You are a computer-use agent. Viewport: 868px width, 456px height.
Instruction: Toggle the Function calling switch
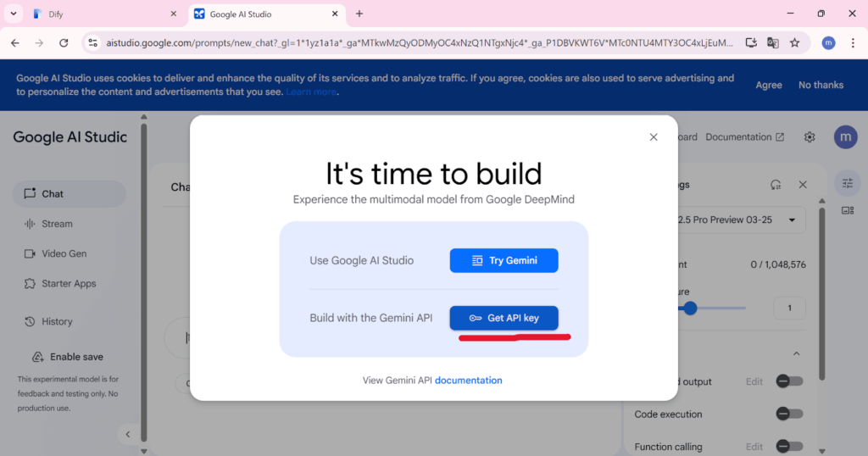789,447
